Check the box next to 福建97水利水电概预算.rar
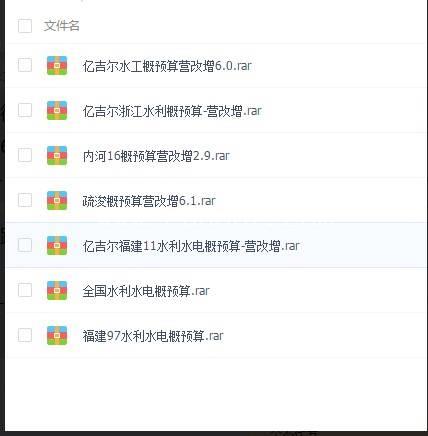This screenshot has width=428, height=436. [25, 335]
